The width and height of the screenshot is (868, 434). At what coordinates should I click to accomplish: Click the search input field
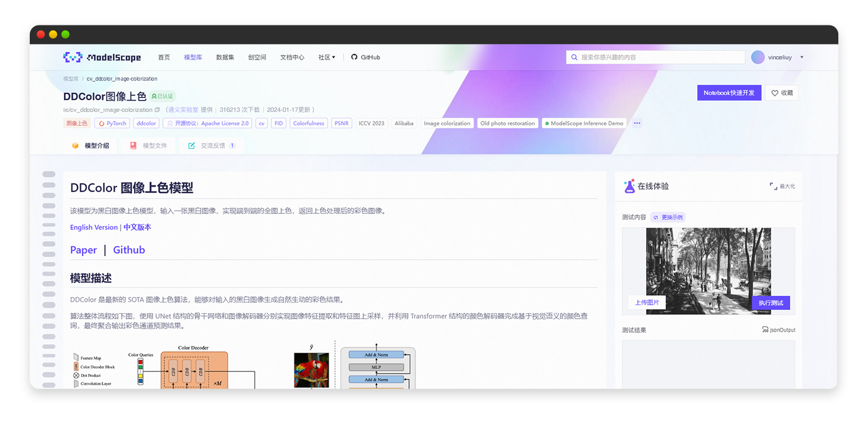click(655, 57)
